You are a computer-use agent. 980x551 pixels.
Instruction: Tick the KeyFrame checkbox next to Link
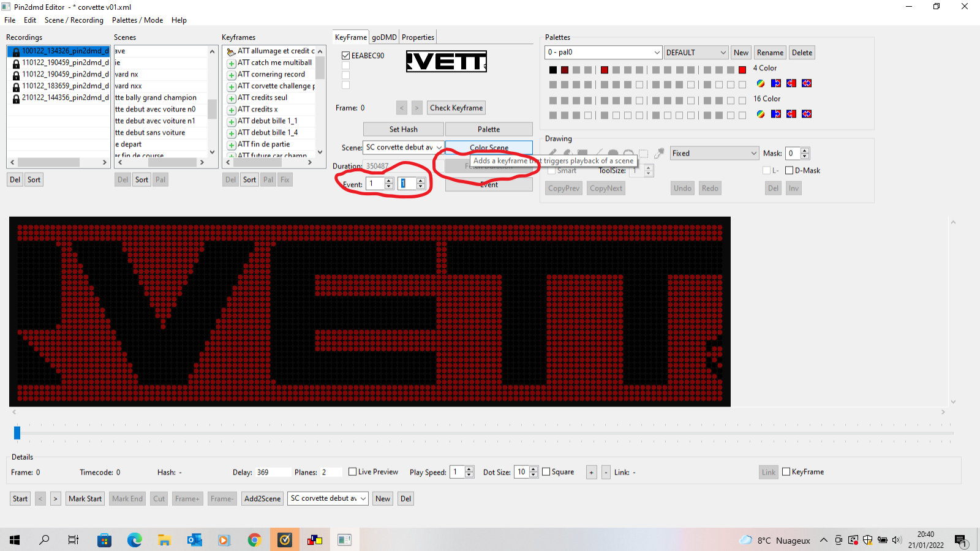[x=786, y=471]
